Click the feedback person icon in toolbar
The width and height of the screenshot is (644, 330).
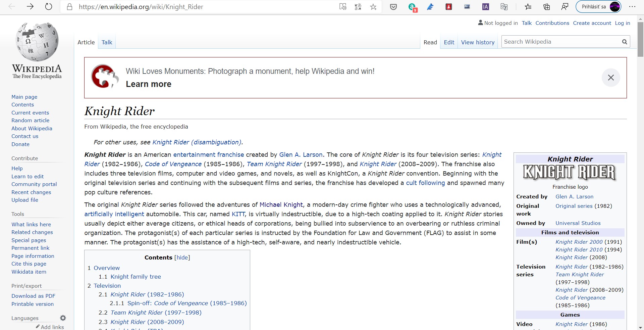point(565,7)
